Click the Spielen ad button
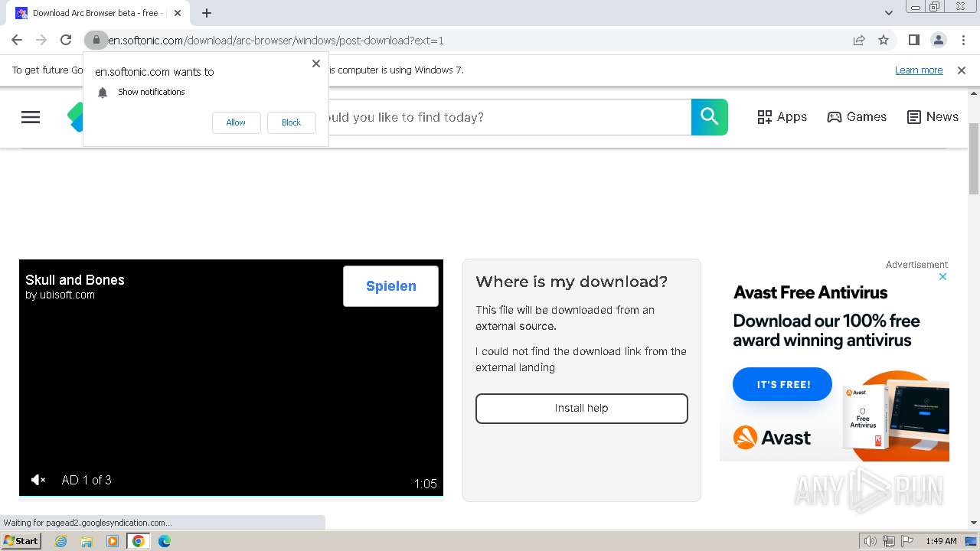Viewport: 980px width, 551px height. [x=390, y=286]
